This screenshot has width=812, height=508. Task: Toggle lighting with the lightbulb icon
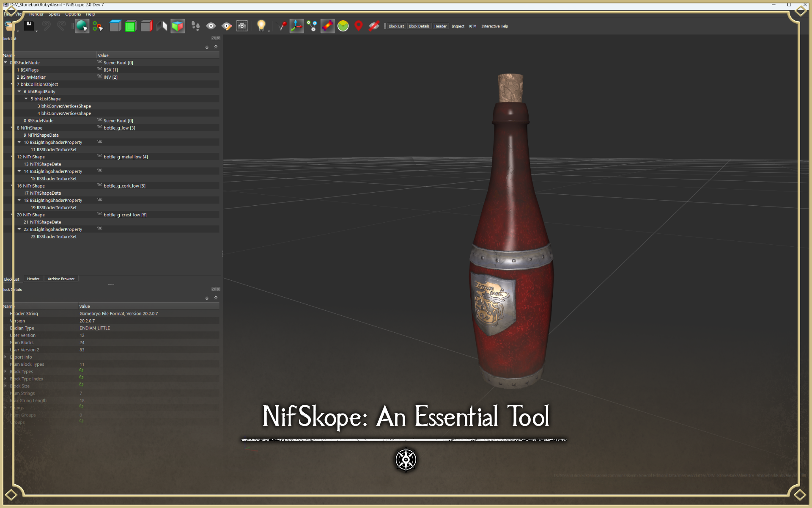(261, 25)
